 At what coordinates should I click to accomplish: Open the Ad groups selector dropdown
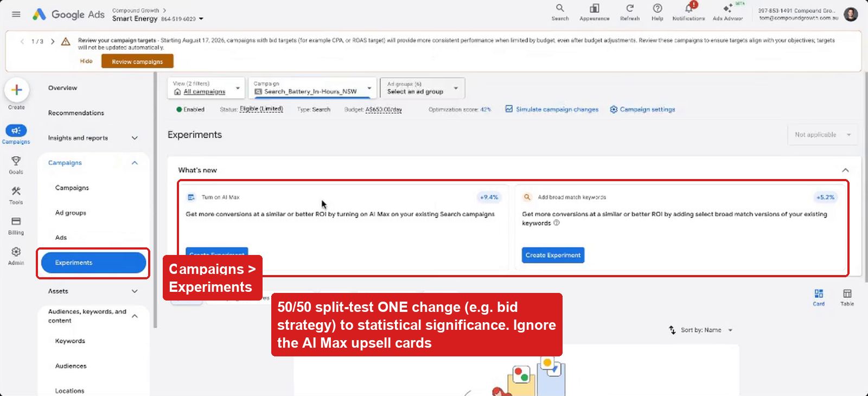[423, 88]
